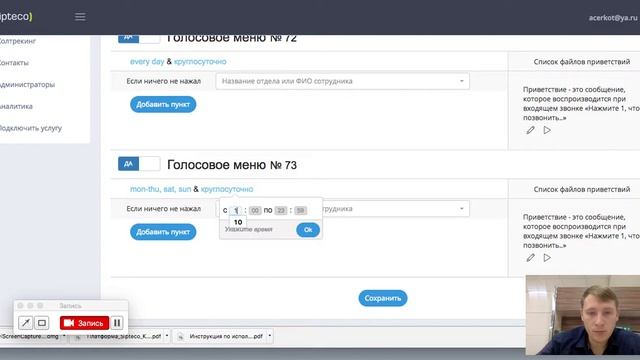The image size is (640, 360).
Task: Toggle the ДА switch for menu 72
Action: (x=139, y=38)
